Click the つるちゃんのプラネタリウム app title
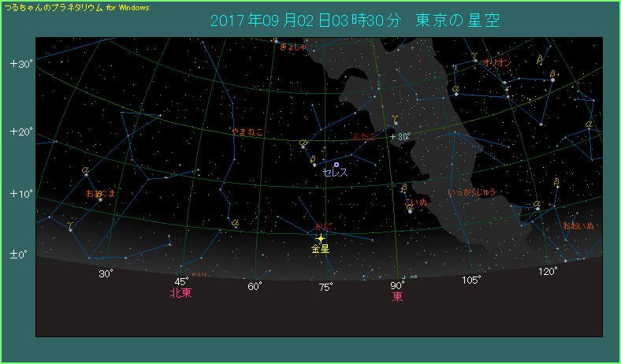 (x=76, y=6)
